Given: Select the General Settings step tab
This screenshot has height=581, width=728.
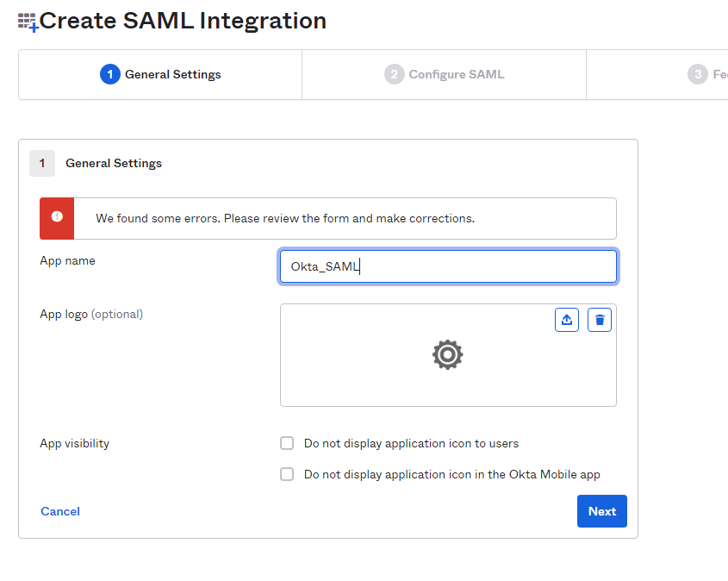Looking at the screenshot, I should (x=160, y=74).
